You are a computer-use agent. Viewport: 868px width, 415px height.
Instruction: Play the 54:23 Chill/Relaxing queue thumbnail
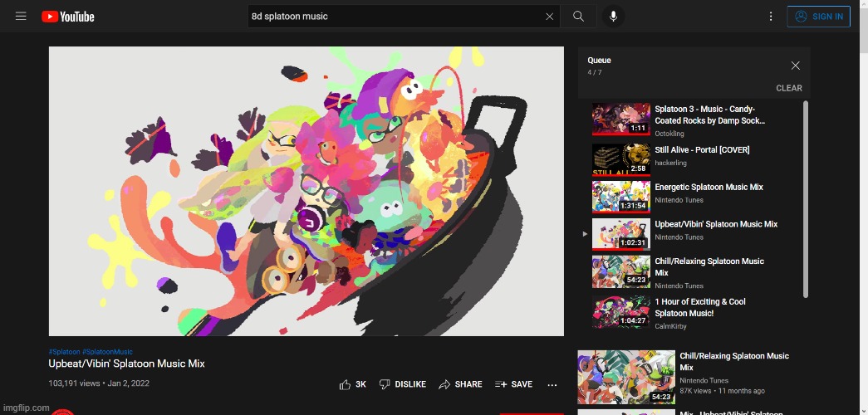coord(621,271)
